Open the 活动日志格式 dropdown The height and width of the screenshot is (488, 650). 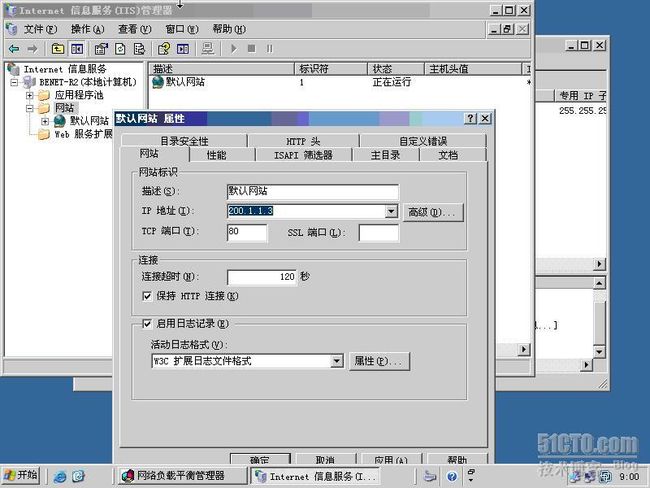(337, 361)
